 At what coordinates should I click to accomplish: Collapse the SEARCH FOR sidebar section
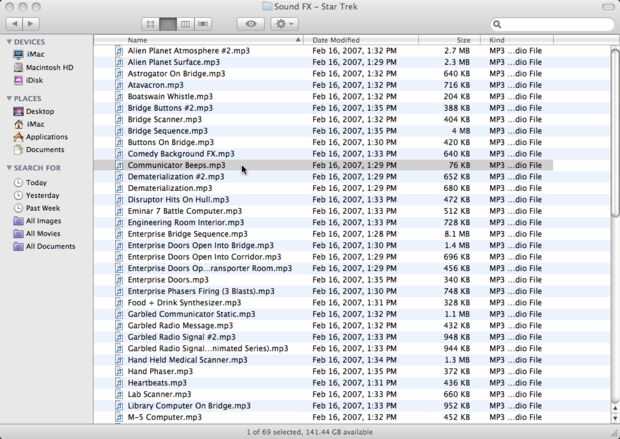(x=9, y=168)
